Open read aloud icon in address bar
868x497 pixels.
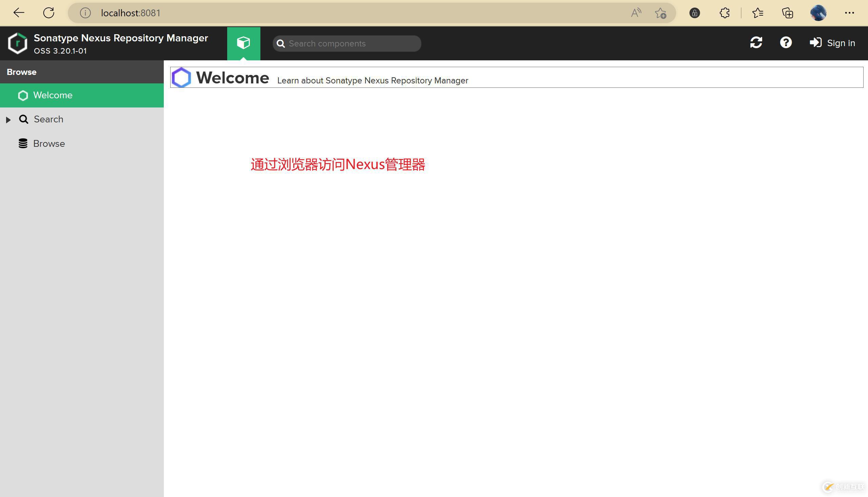point(636,13)
